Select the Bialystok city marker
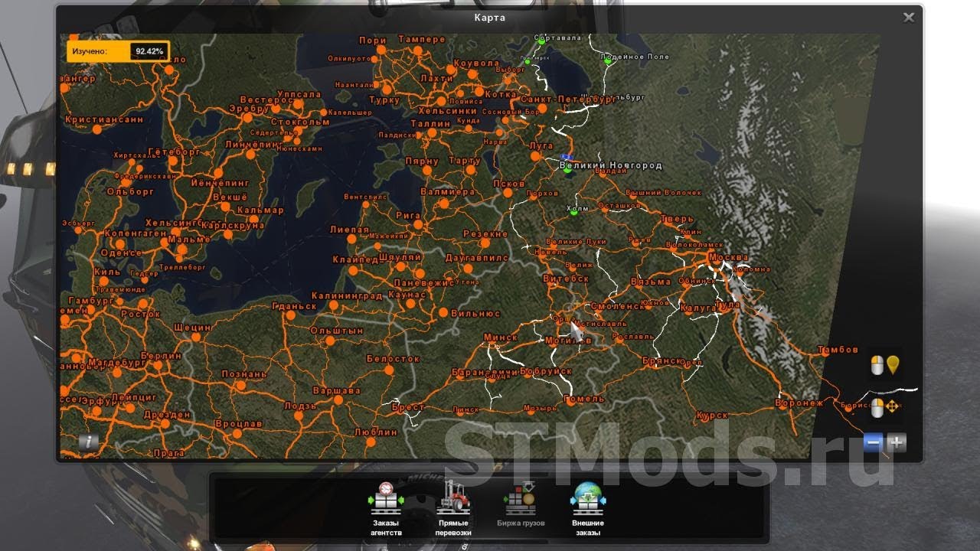The height and width of the screenshot is (551, 980). click(388, 370)
